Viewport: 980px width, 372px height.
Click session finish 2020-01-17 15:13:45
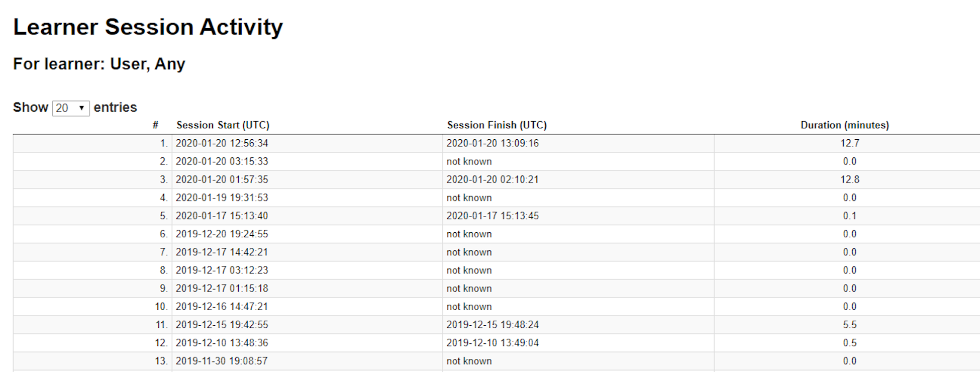coord(493,216)
